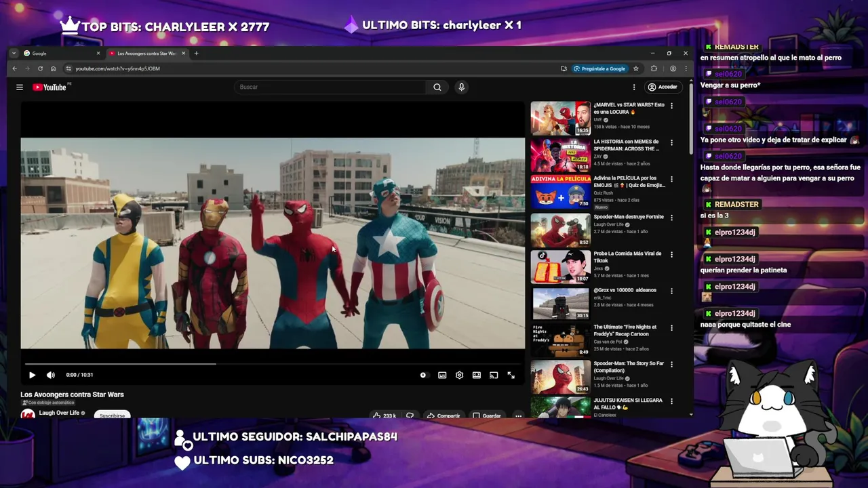This screenshot has width=868, height=488.
Task: Go forward with the browser forward arrow
Action: 27,68
